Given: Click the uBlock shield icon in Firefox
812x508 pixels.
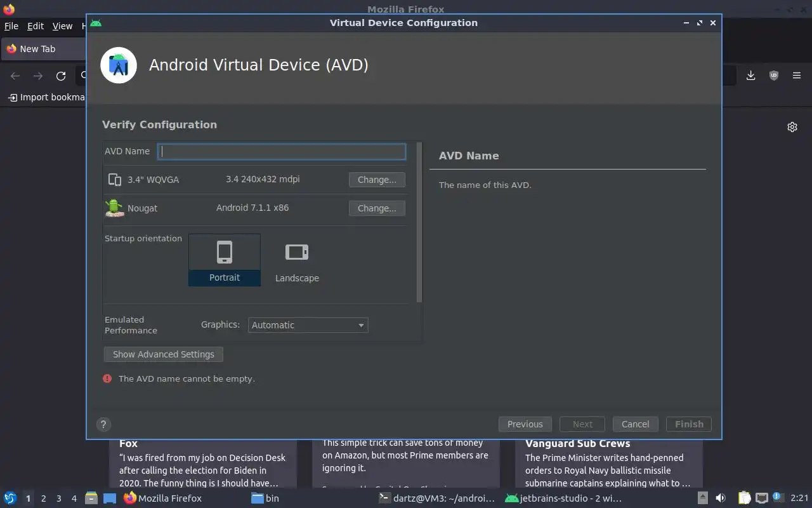Looking at the screenshot, I should point(774,76).
